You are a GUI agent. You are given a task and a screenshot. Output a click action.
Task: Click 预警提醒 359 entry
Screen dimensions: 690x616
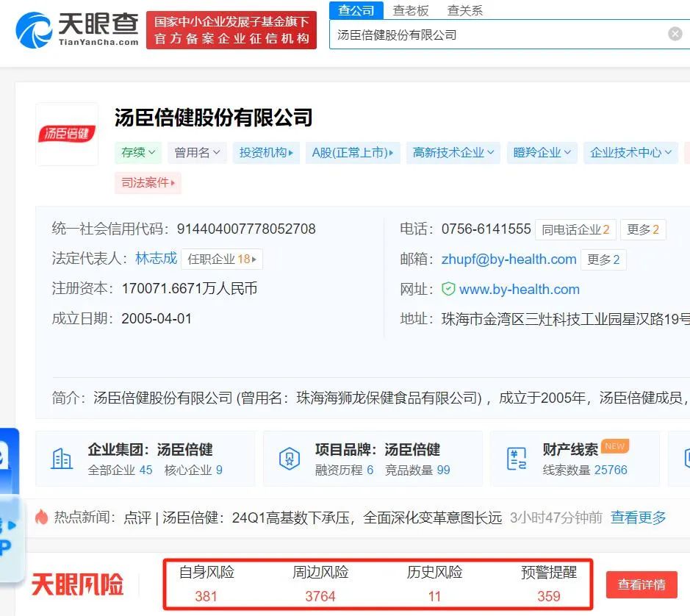[549, 584]
